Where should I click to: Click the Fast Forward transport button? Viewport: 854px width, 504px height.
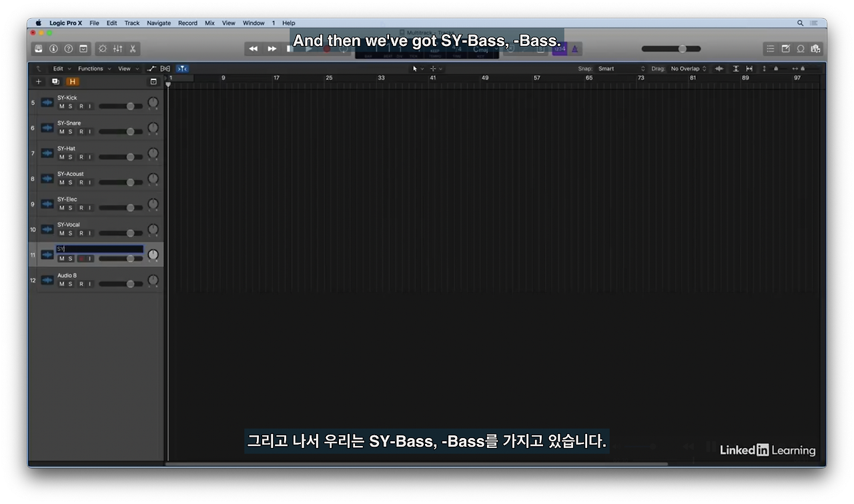point(272,49)
